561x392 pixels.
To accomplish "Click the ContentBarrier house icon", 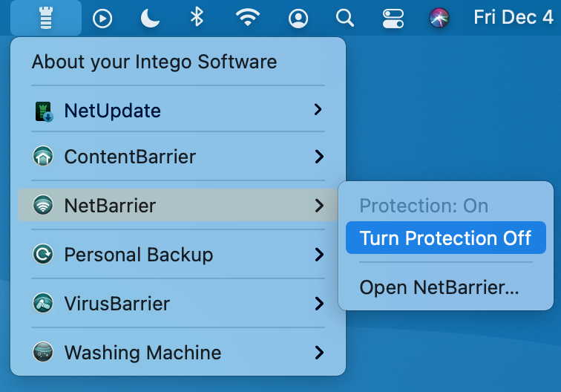I will 43,156.
